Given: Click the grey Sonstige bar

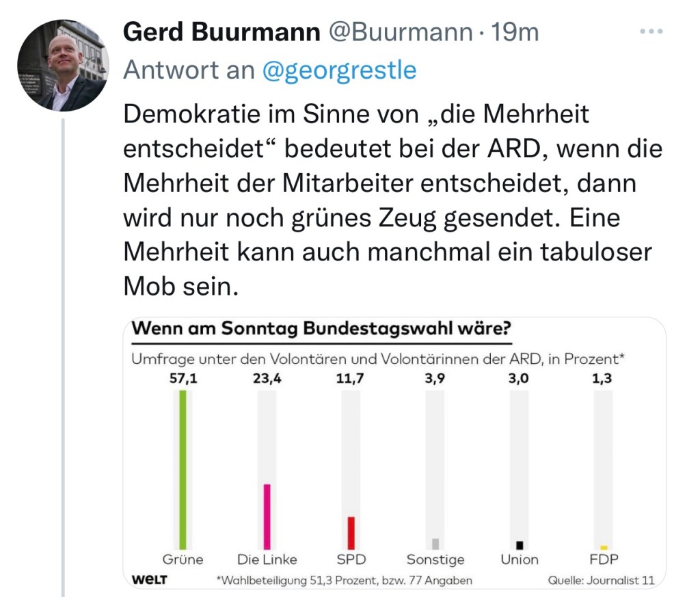Looking at the screenshot, I should [435, 544].
